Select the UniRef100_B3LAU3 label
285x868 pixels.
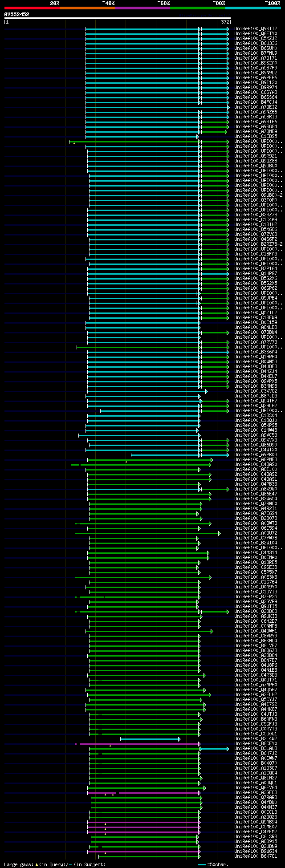[256, 748]
